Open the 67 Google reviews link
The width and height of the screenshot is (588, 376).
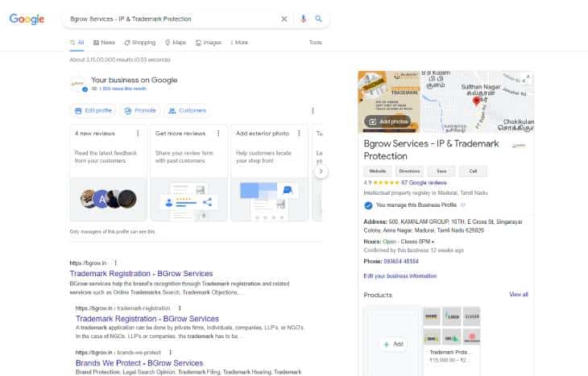click(424, 183)
